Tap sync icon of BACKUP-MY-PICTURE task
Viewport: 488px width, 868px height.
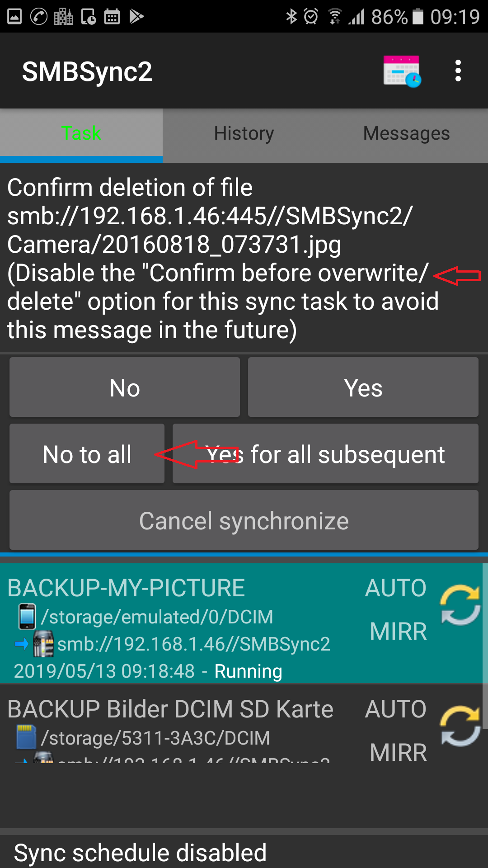coord(460,605)
